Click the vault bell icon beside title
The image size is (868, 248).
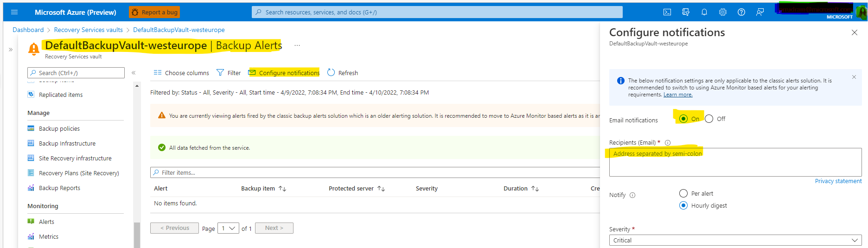(33, 49)
